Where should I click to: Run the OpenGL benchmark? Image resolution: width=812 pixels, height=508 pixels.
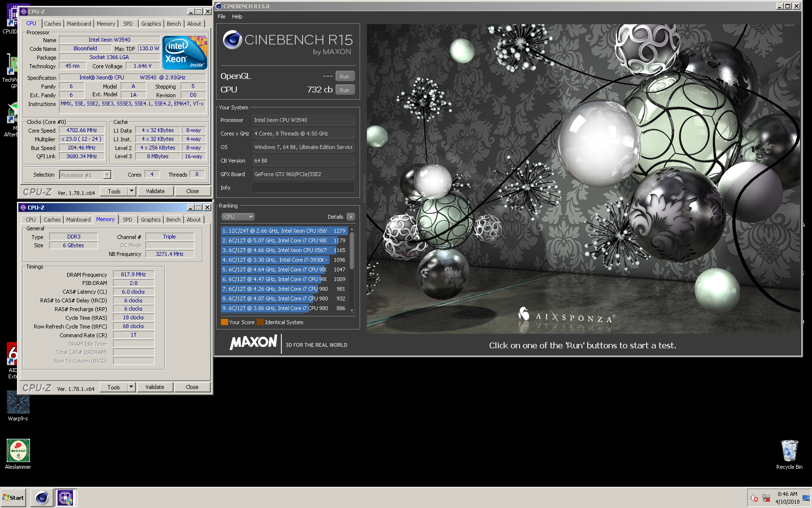click(x=345, y=76)
